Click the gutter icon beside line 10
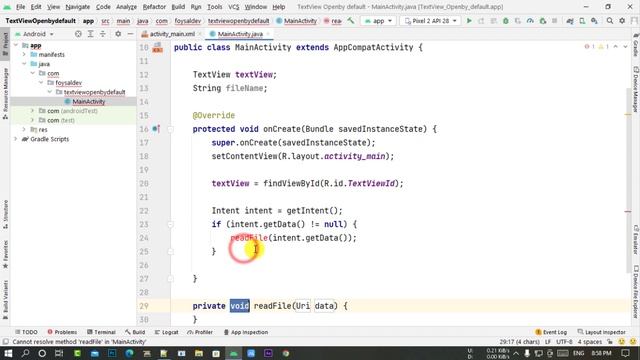Screen dimensions: 640x360 [158, 47]
